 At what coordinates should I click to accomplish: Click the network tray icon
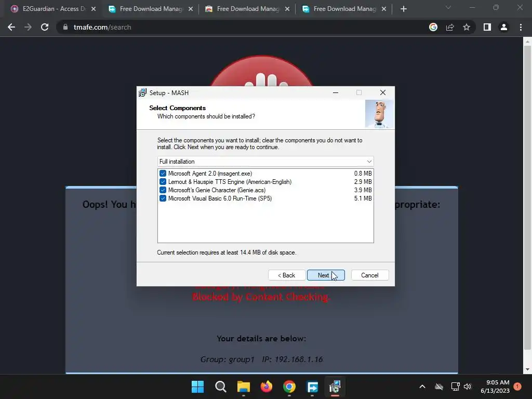coord(455,387)
